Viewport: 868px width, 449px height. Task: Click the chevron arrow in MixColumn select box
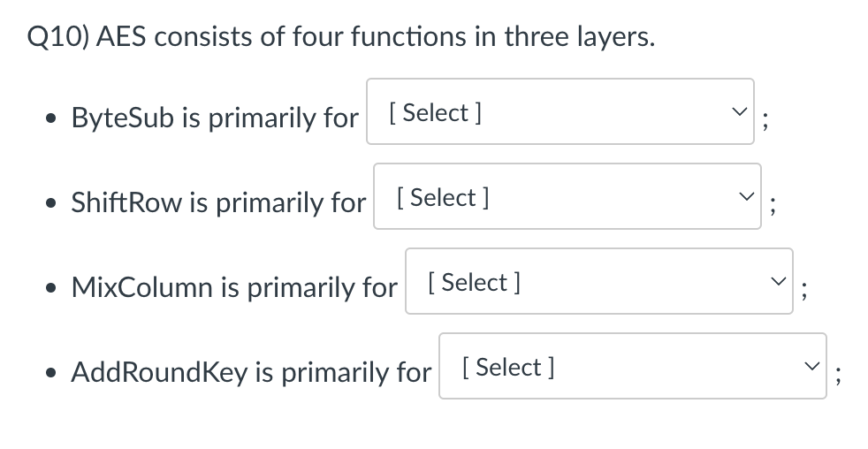pyautogui.click(x=778, y=282)
